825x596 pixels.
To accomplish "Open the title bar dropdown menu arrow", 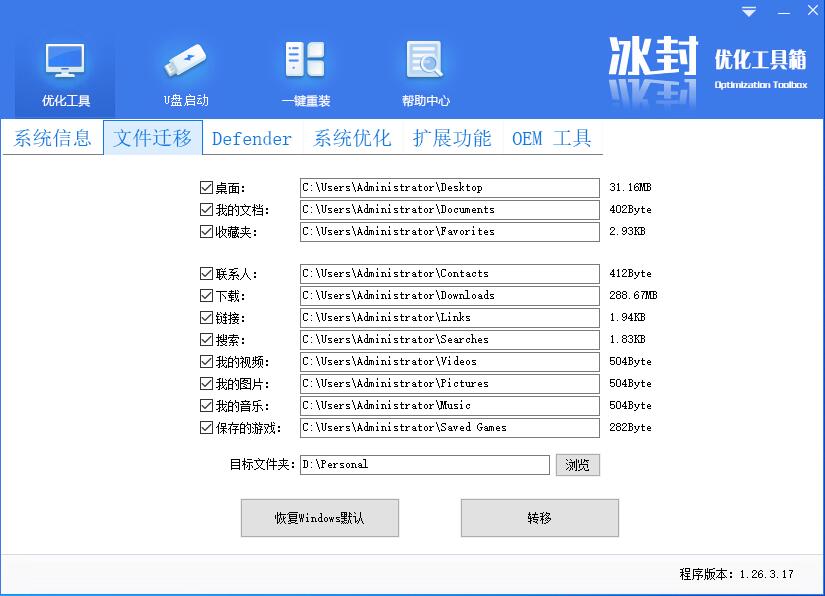I will point(749,12).
